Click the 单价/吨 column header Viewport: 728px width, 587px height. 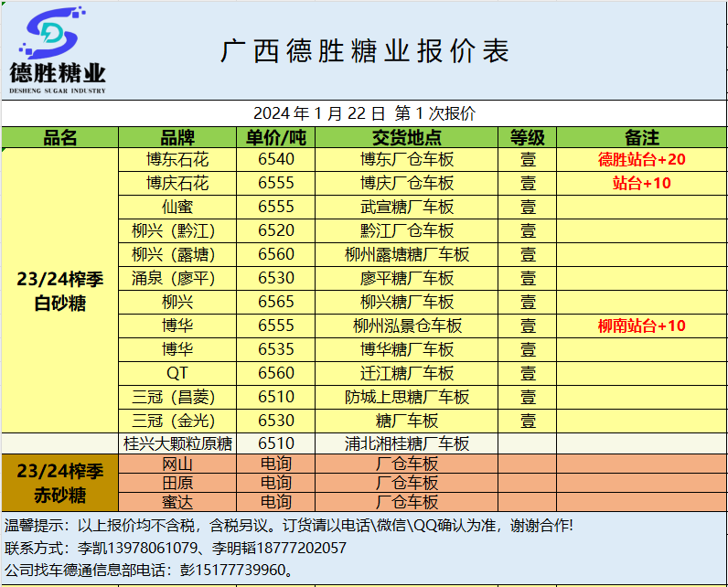click(x=276, y=138)
